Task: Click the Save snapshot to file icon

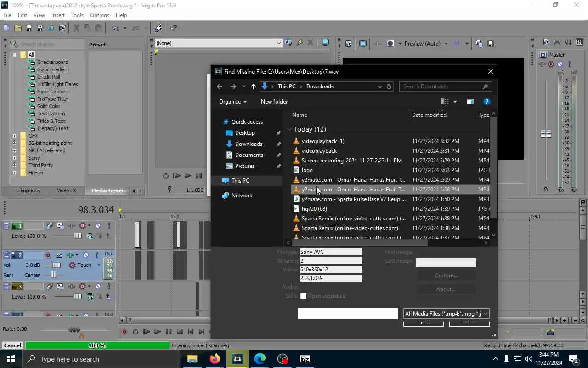Action: (490, 44)
